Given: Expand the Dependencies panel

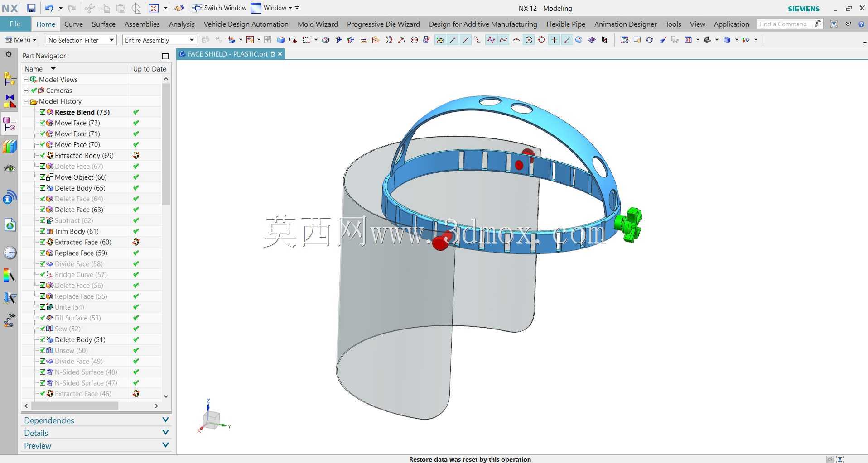Looking at the screenshot, I should click(96, 420).
